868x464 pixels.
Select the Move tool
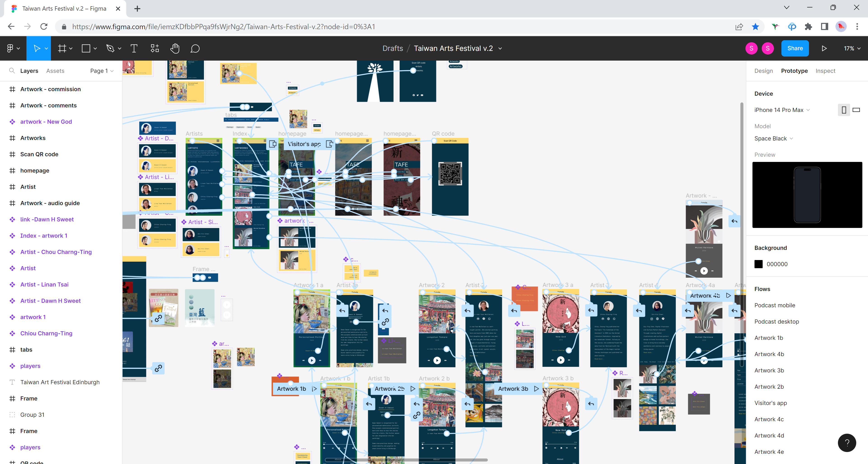[36, 49]
